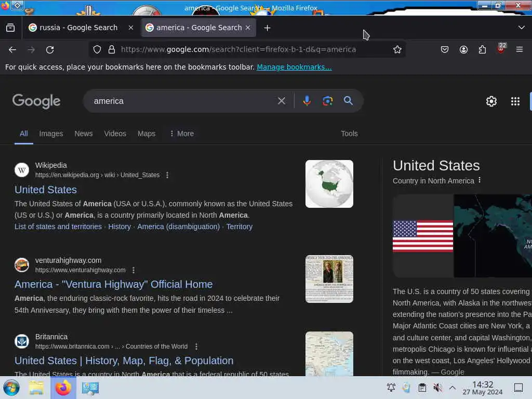
Task: Click Manage bookmarks link
Action: (294, 67)
